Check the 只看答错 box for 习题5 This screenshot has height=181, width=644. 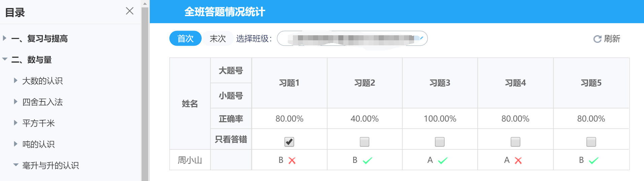coord(591,142)
